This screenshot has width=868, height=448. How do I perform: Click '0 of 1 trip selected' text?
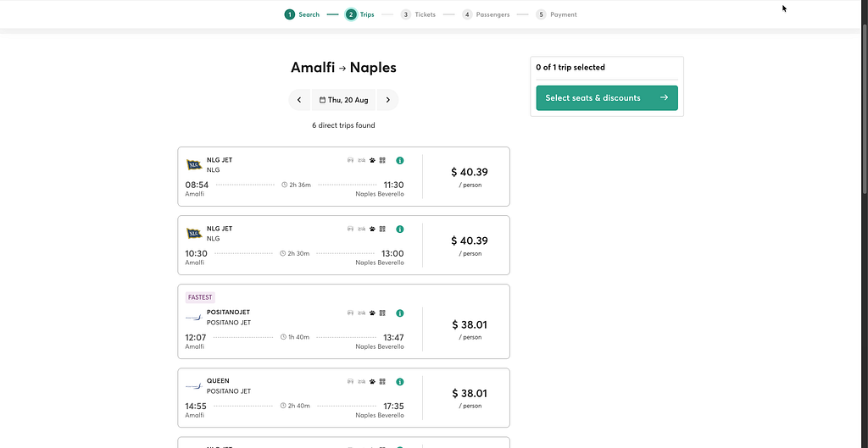[570, 68]
